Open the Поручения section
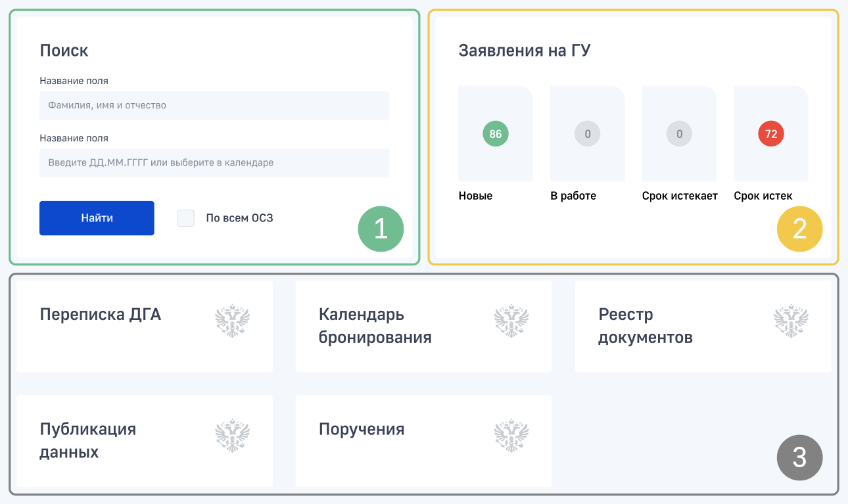This screenshot has height=504, width=848. 423,441
